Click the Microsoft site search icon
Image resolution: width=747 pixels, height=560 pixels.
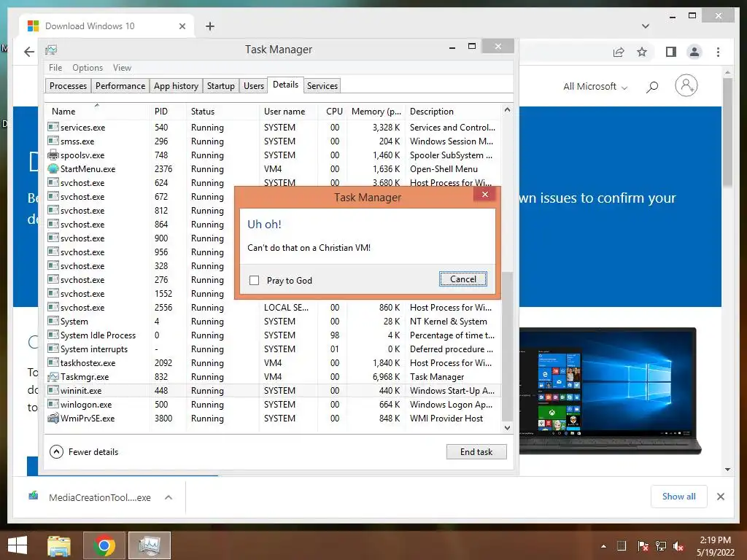(x=652, y=87)
